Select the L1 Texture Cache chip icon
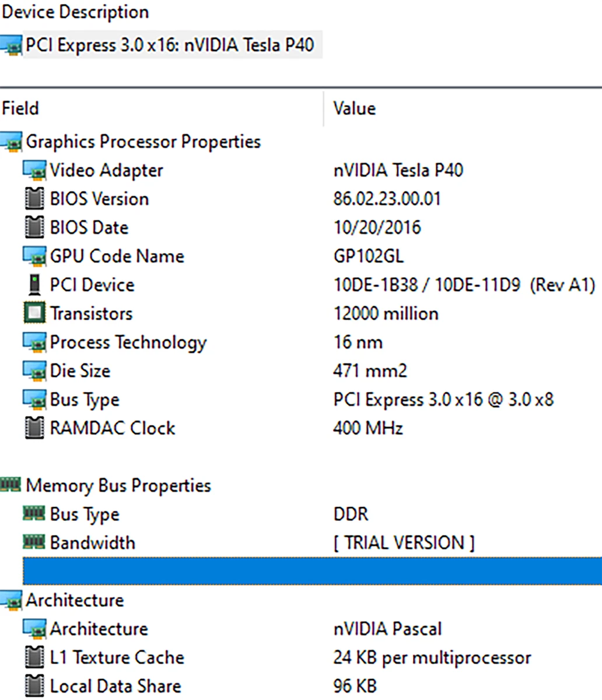The image size is (602, 700). [35, 657]
